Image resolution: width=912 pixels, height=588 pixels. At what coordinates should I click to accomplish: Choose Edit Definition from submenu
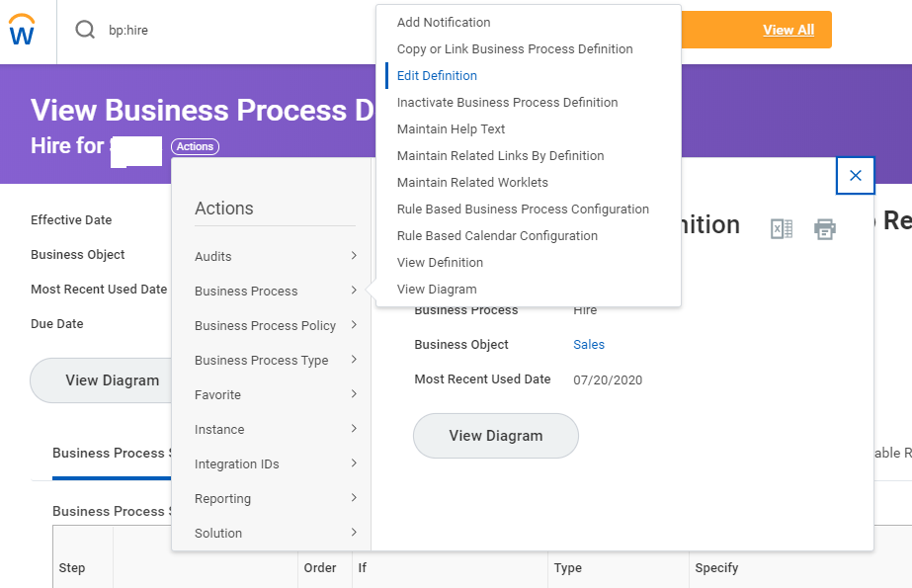tap(437, 76)
